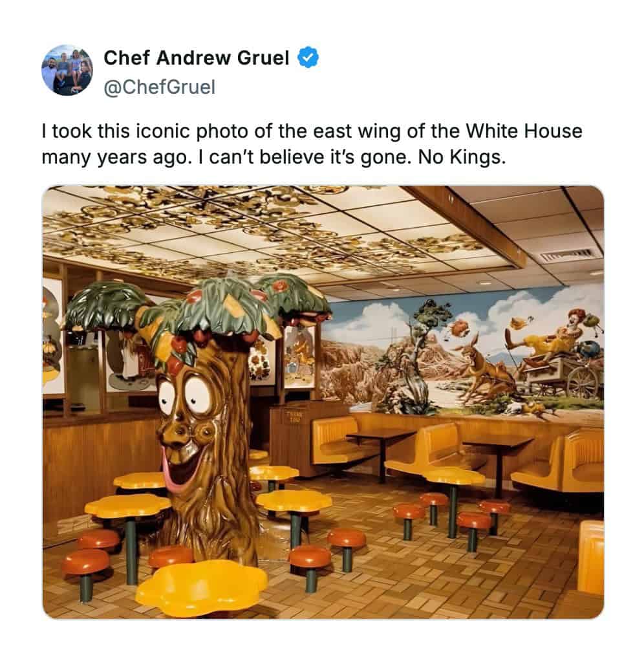Open the Chef Andrew Gruel display name
Viewport: 644px width, 661px height.
(x=197, y=58)
